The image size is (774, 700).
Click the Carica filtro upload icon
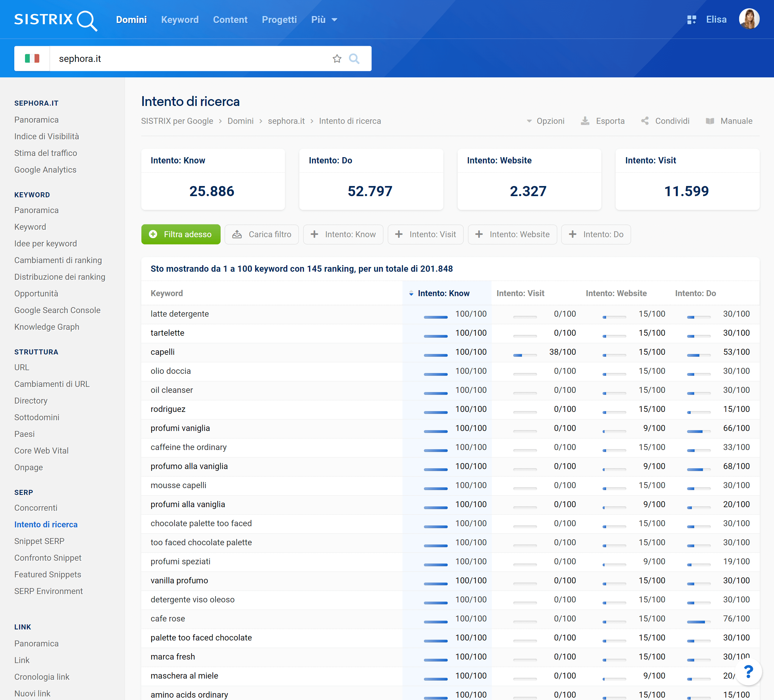coord(237,234)
